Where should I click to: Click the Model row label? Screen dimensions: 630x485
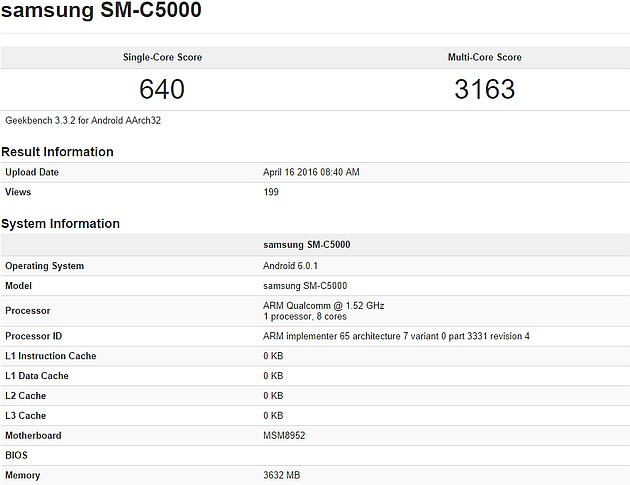point(18,286)
